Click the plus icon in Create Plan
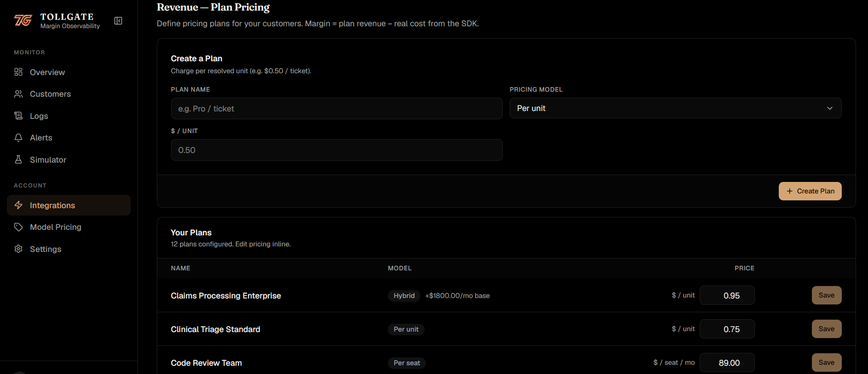The height and width of the screenshot is (374, 868). [790, 191]
